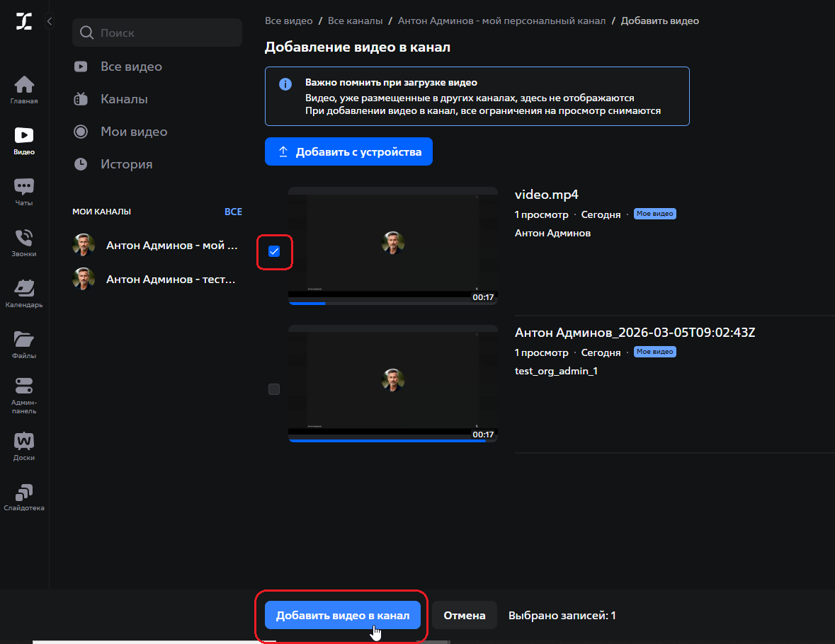Select the Видео section icon

23,137
